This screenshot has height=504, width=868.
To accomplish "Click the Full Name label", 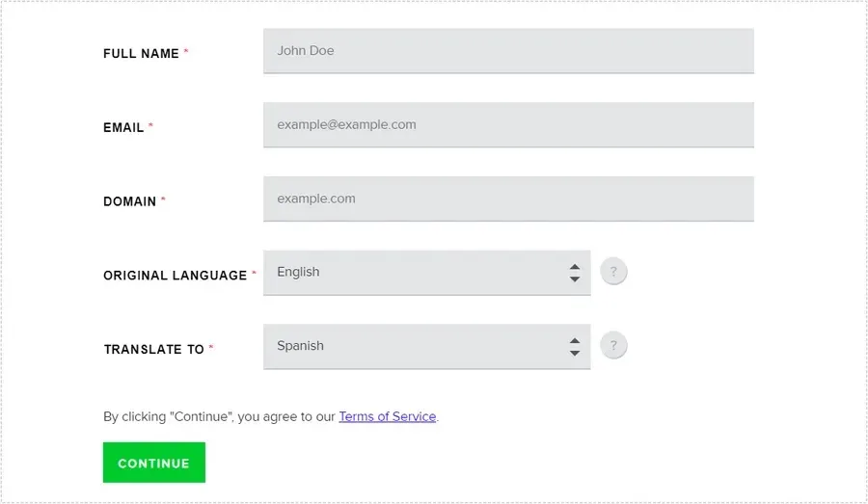I will pos(141,54).
